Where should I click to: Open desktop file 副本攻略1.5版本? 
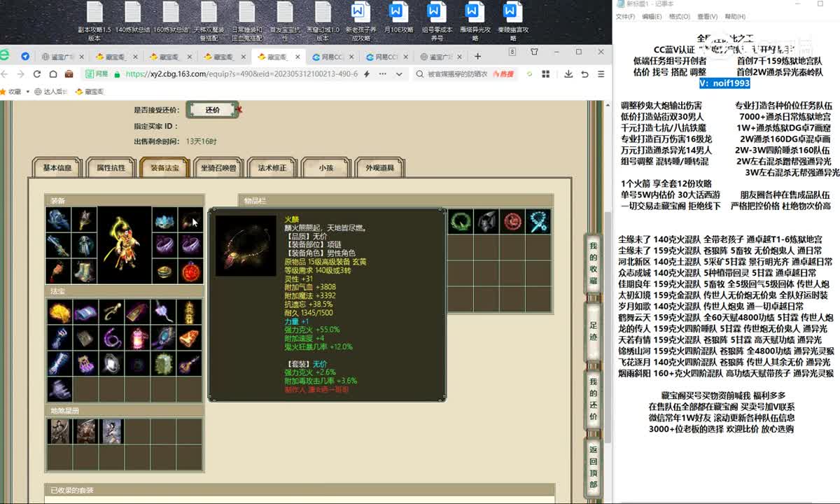(94, 20)
